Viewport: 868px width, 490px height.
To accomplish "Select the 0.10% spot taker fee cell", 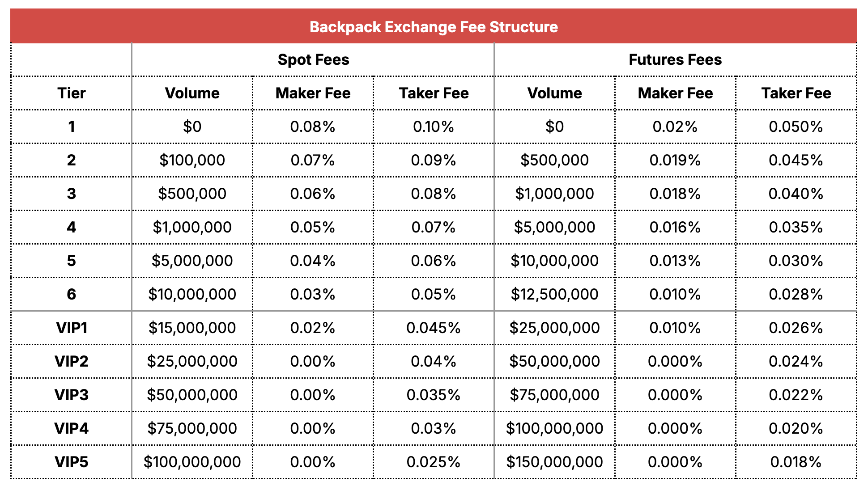I will tap(433, 127).
